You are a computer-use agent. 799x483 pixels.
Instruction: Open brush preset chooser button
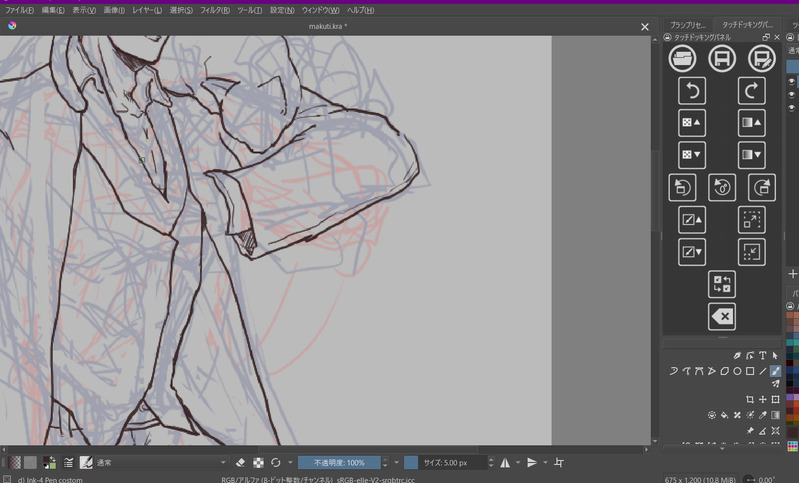(86, 463)
